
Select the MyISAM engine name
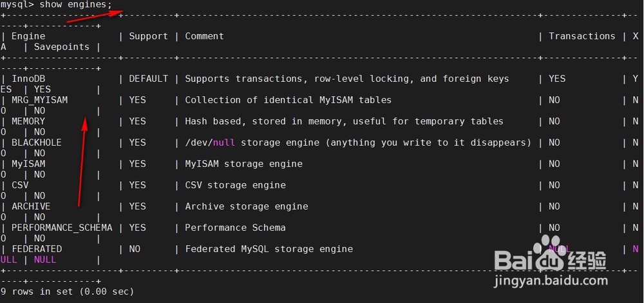[28, 164]
